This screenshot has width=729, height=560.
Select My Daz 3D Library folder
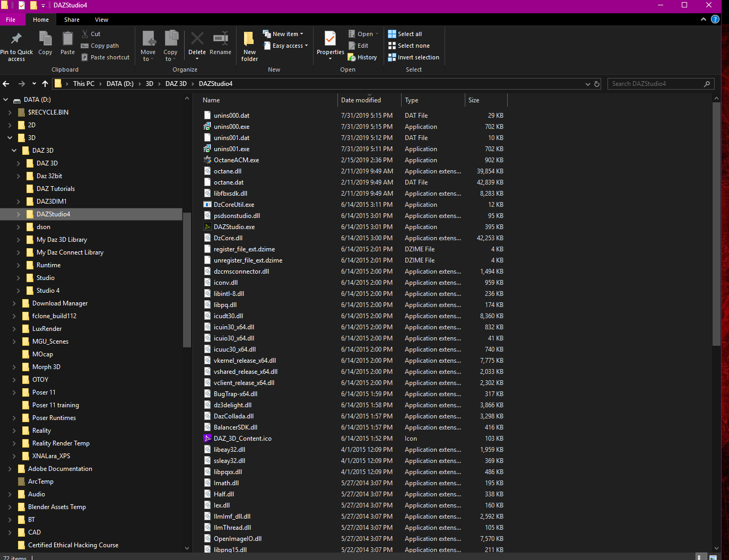(62, 240)
